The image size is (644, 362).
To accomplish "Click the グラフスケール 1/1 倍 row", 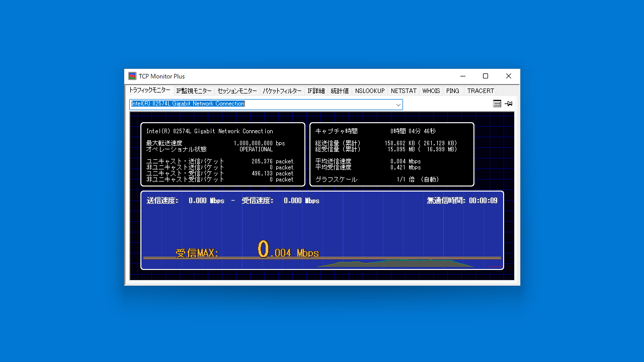I will [377, 179].
